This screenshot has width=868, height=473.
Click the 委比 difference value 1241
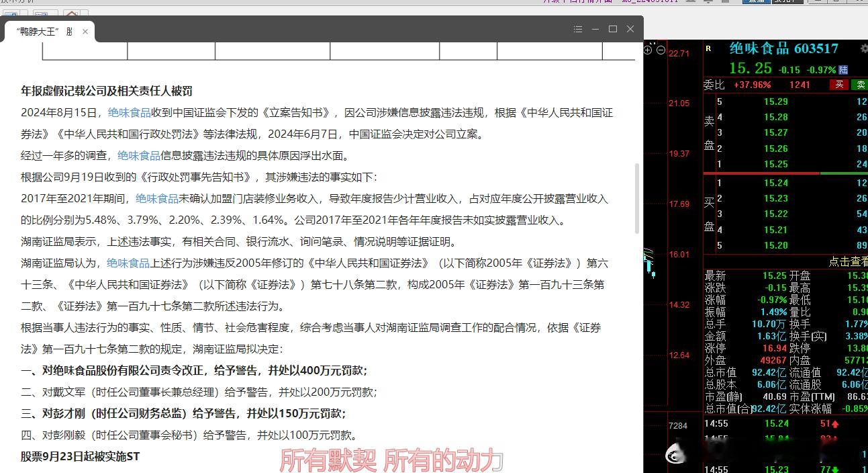coord(800,85)
